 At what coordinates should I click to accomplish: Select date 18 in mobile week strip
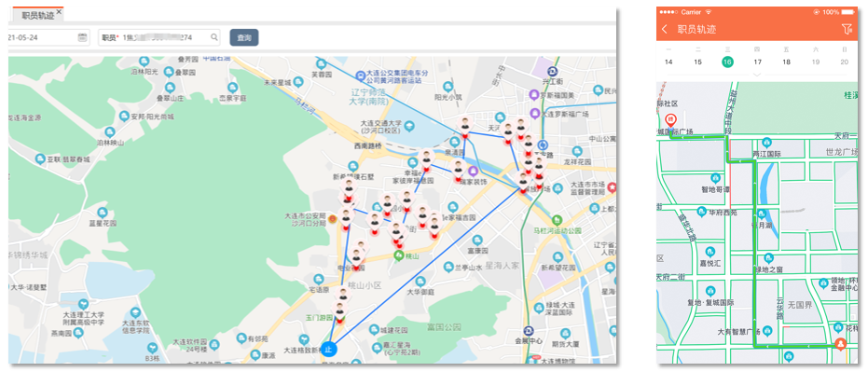pyautogui.click(x=786, y=62)
